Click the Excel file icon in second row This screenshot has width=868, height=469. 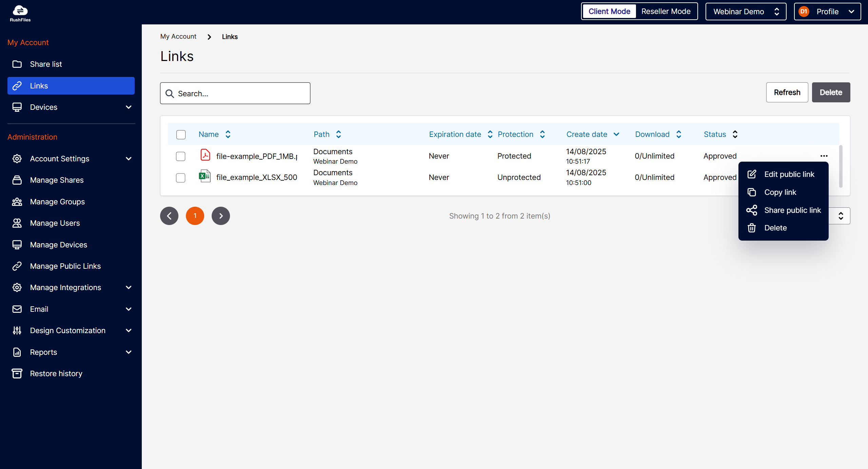point(205,176)
